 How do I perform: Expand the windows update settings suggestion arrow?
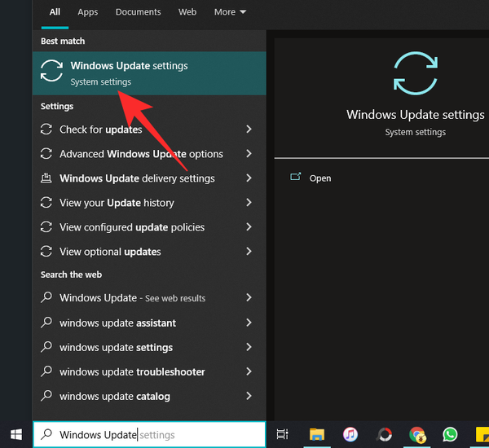[249, 347]
